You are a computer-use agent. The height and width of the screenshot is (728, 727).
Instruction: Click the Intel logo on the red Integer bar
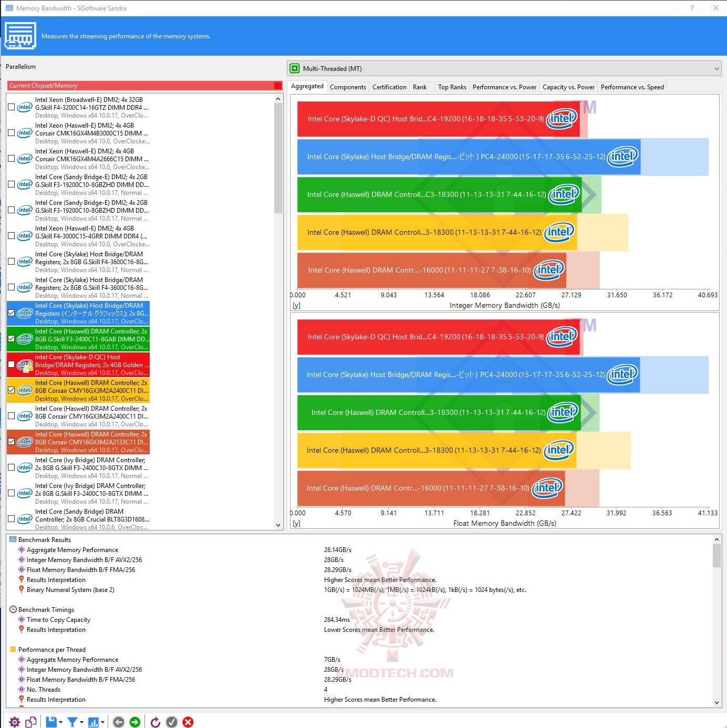click(x=562, y=119)
